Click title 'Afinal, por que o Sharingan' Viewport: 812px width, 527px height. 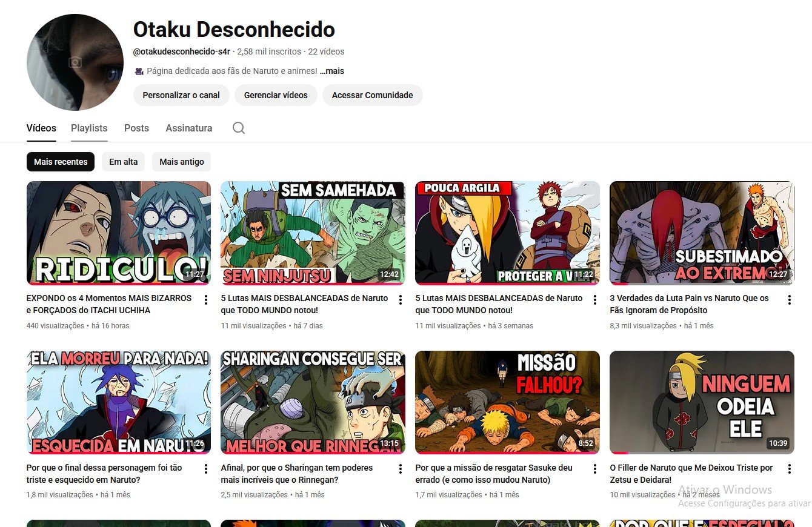pos(297,474)
